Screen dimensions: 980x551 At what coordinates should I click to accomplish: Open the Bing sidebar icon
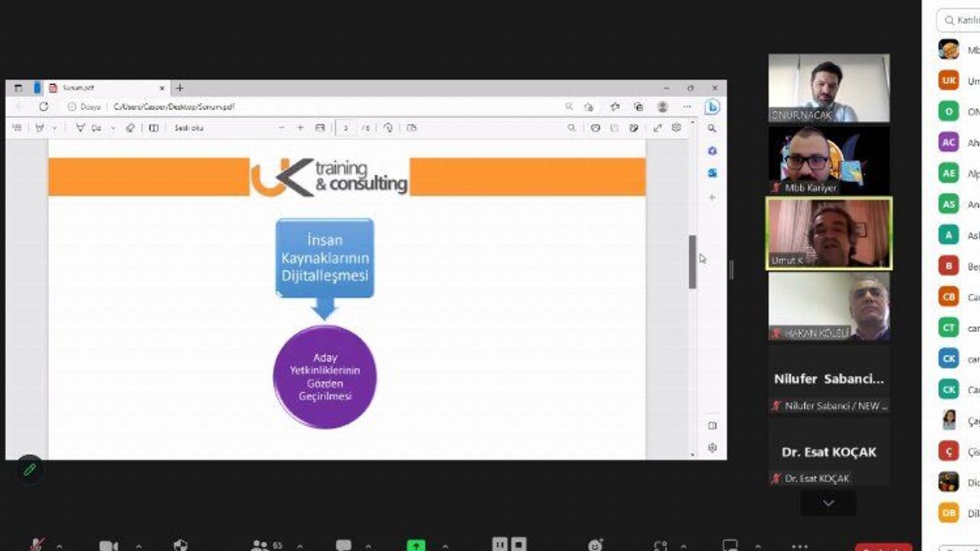point(712,107)
